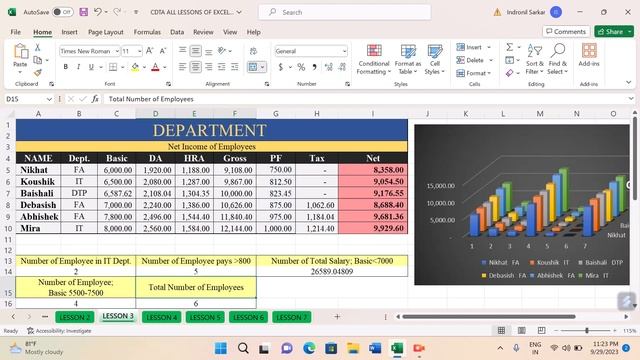Image resolution: width=640 pixels, height=360 pixels.
Task: Toggle AutoSave switch
Action: point(62,12)
